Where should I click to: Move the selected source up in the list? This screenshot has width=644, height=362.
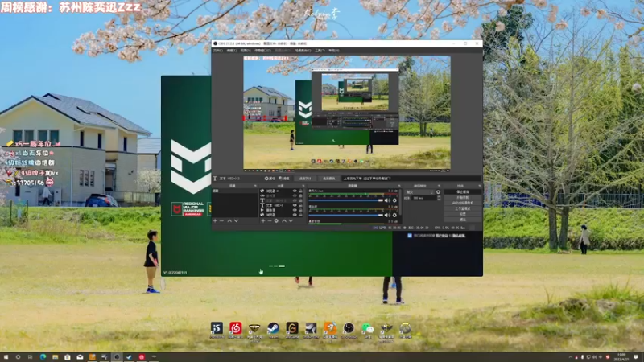pyautogui.click(x=284, y=220)
